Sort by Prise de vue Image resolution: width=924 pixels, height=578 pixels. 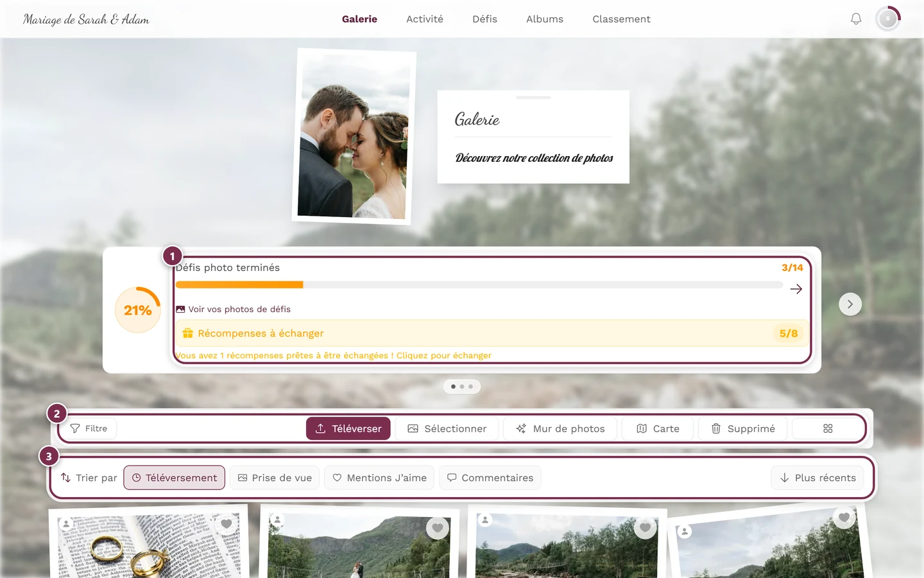click(x=275, y=478)
